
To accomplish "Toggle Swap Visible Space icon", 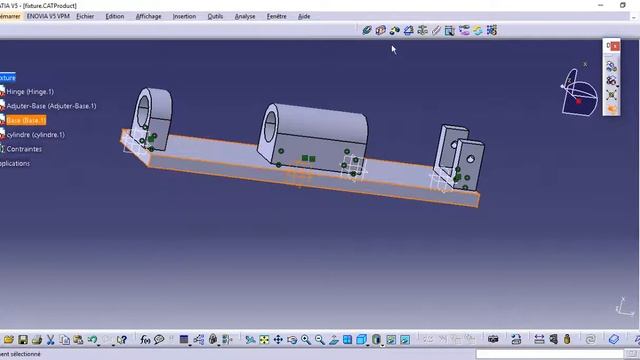I will (405, 340).
